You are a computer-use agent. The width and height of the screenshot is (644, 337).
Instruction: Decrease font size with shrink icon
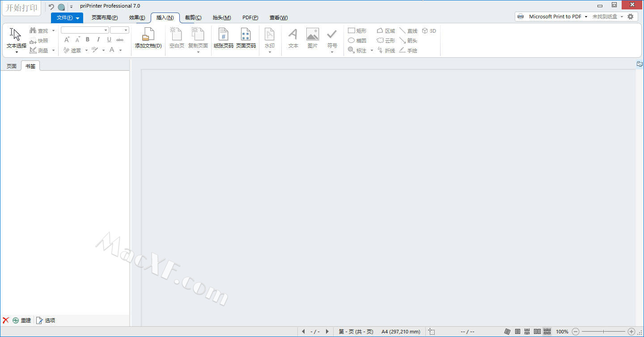coord(77,40)
